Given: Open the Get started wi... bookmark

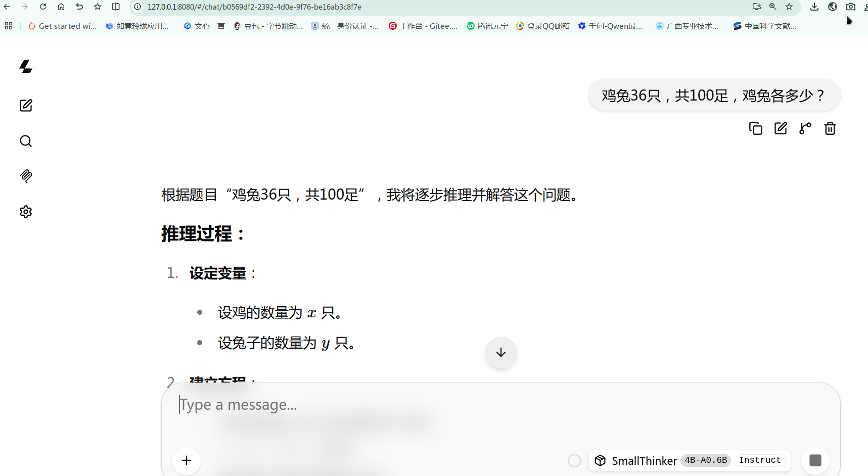Looking at the screenshot, I should tap(63, 26).
